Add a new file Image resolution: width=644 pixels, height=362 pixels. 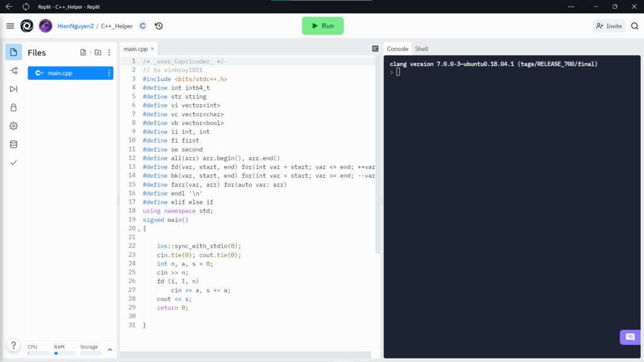pyautogui.click(x=84, y=53)
